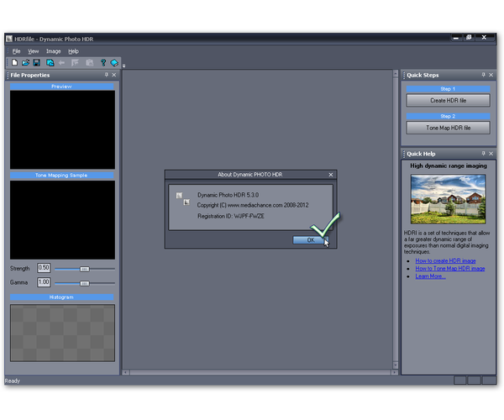
Task: Click the grayed back arrow toolbar icon
Action: pyautogui.click(x=61, y=62)
